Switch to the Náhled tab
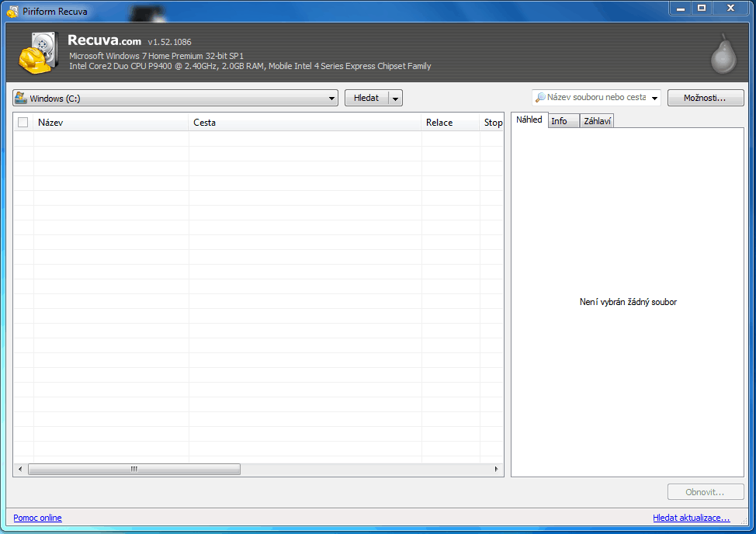Viewport: 756px width, 534px height. 529,120
